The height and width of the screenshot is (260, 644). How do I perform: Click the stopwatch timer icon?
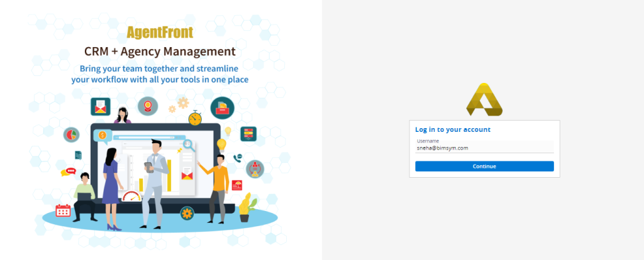tap(195, 117)
